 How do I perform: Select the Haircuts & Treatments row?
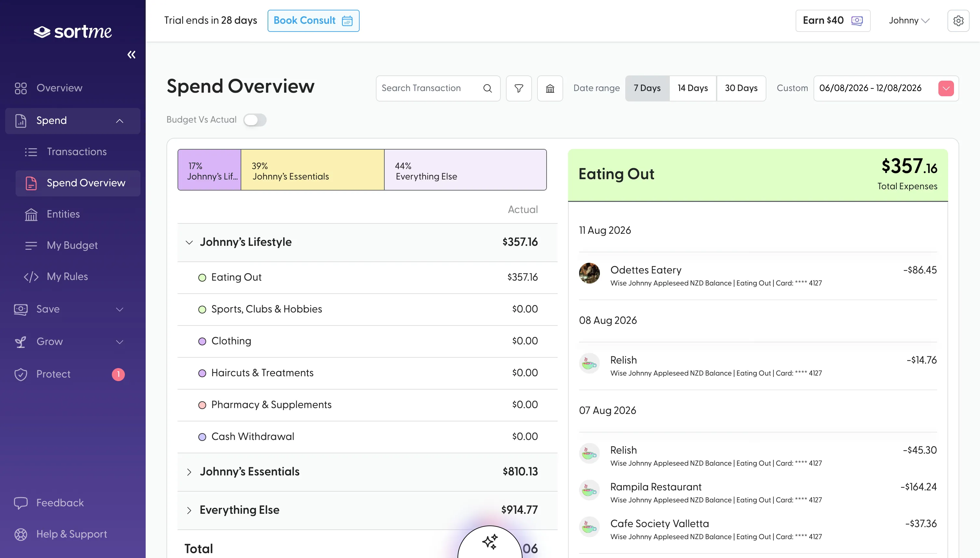(x=367, y=373)
